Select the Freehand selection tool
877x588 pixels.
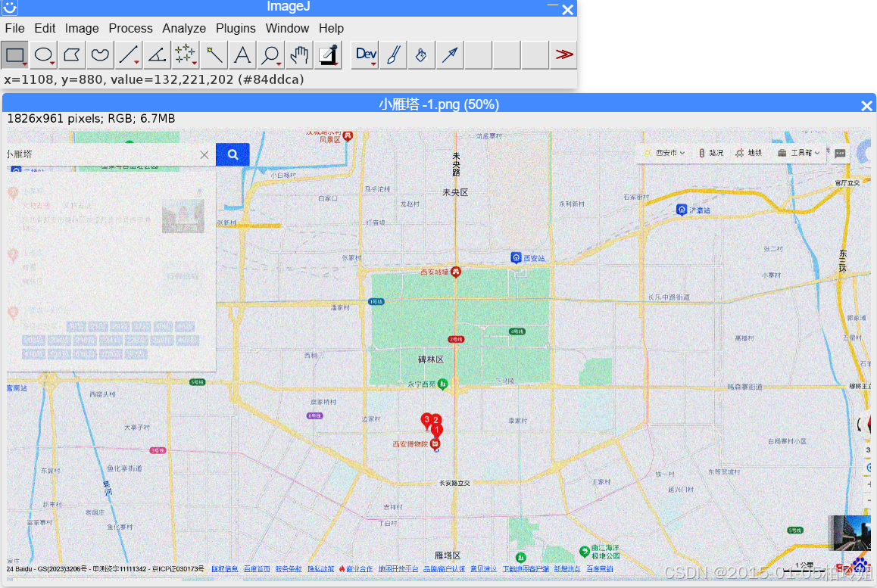[x=100, y=54]
